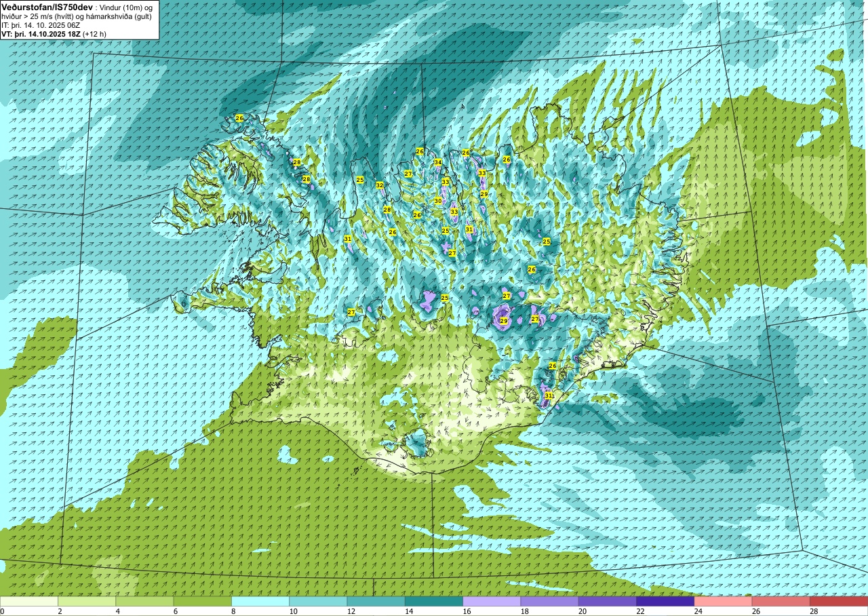Image resolution: width=868 pixels, height=616 pixels.
Task: Click the 2–4 m/s light lime legend swatch
Action: click(87, 601)
